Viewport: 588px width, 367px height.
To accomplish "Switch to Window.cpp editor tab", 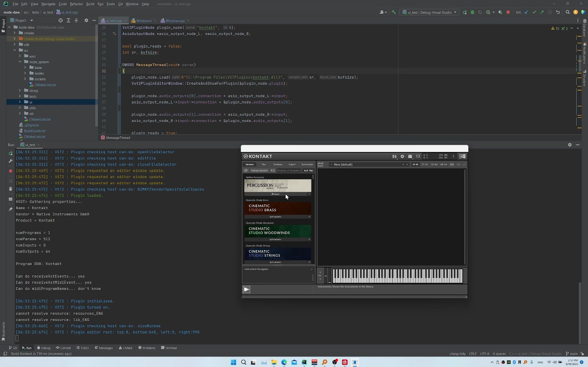I will (x=175, y=21).
